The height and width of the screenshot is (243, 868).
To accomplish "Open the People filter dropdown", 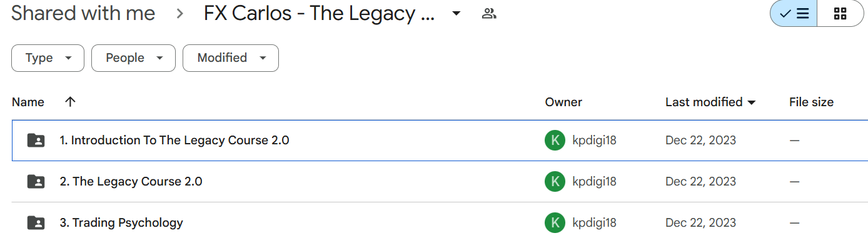I will coord(133,58).
